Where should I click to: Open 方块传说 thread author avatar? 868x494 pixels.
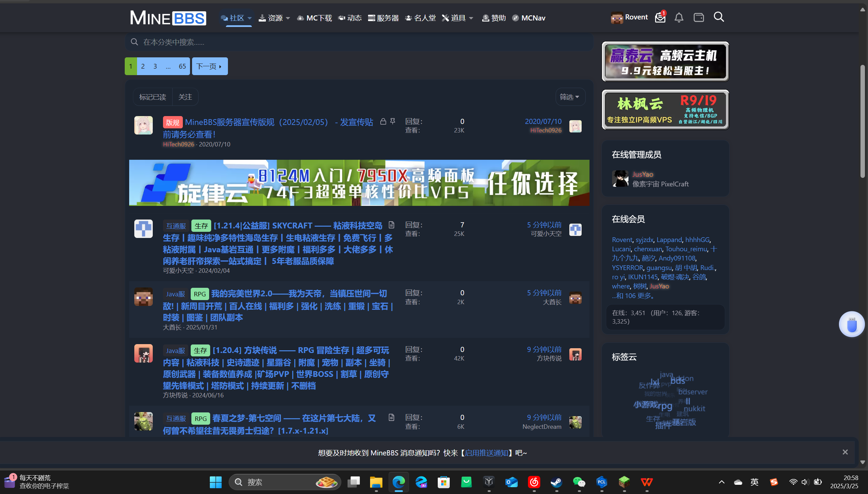click(x=143, y=353)
